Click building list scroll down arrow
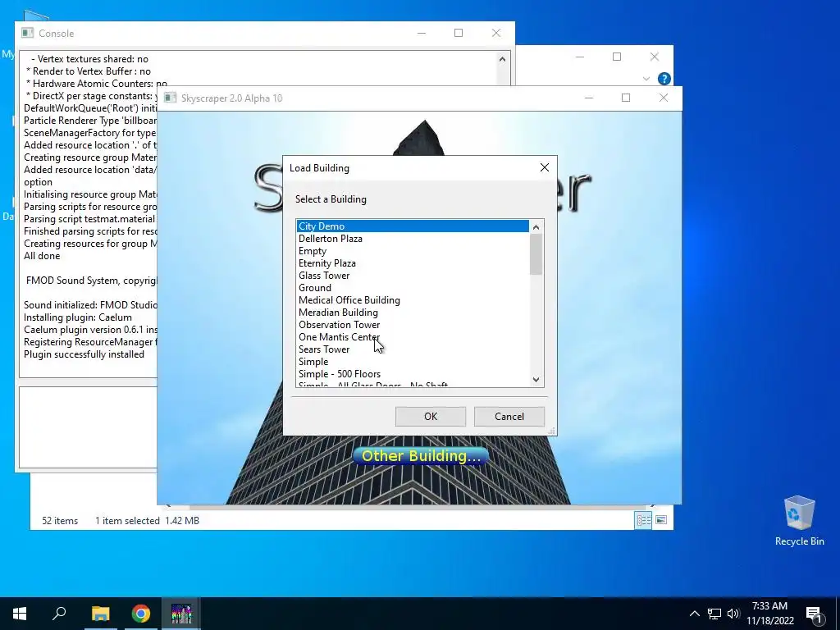Image resolution: width=840 pixels, height=630 pixels. [536, 379]
